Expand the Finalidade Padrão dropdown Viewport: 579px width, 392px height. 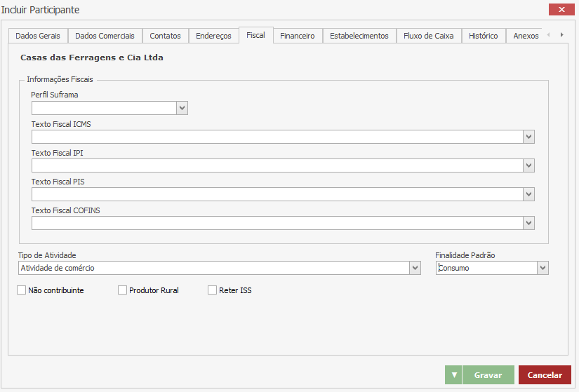tap(543, 268)
